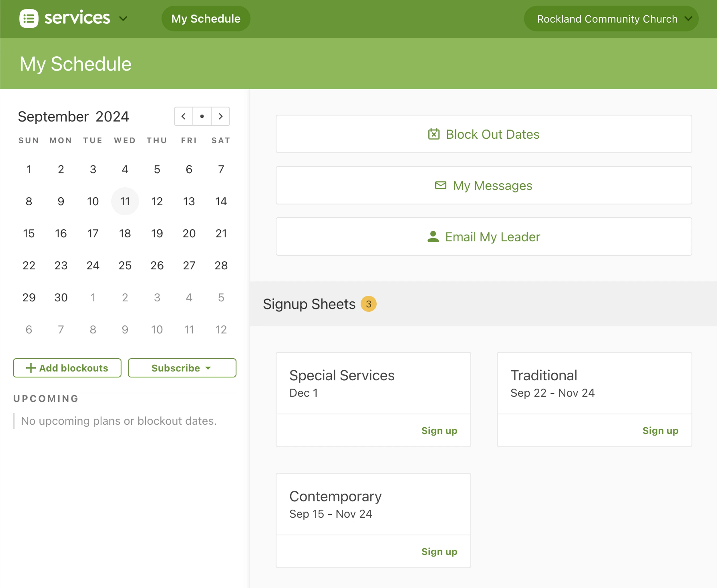Open the Contemporary signup card title
This screenshot has height=588, width=717.
tap(335, 497)
